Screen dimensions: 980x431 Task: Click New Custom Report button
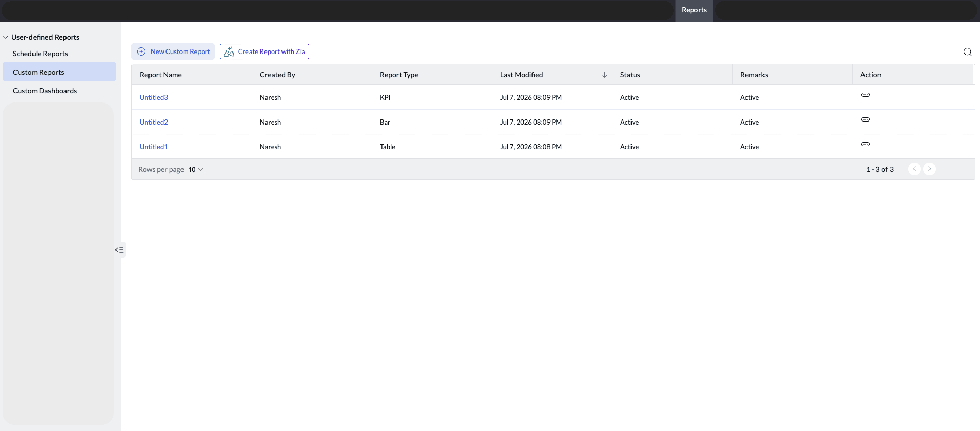pyautogui.click(x=173, y=51)
